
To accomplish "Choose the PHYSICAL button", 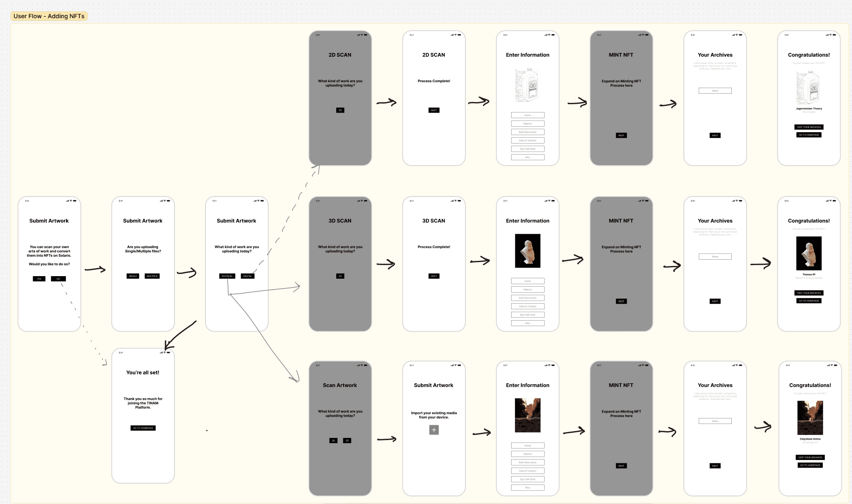I will (x=227, y=276).
